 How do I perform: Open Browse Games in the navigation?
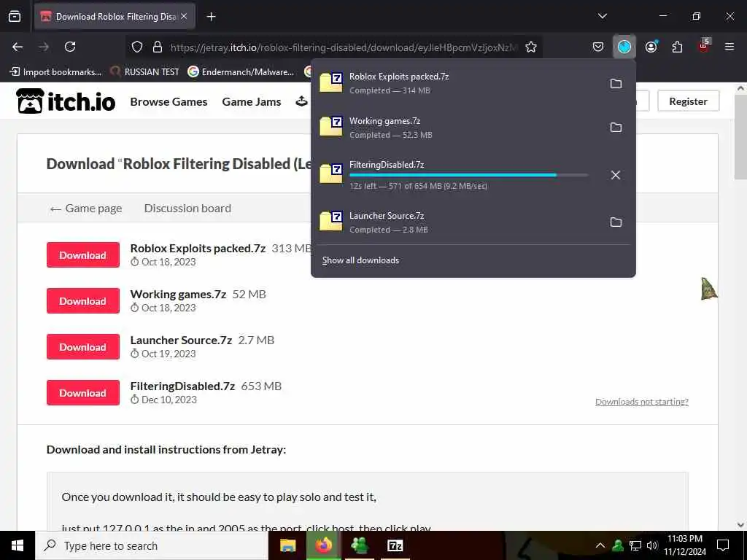(x=169, y=101)
